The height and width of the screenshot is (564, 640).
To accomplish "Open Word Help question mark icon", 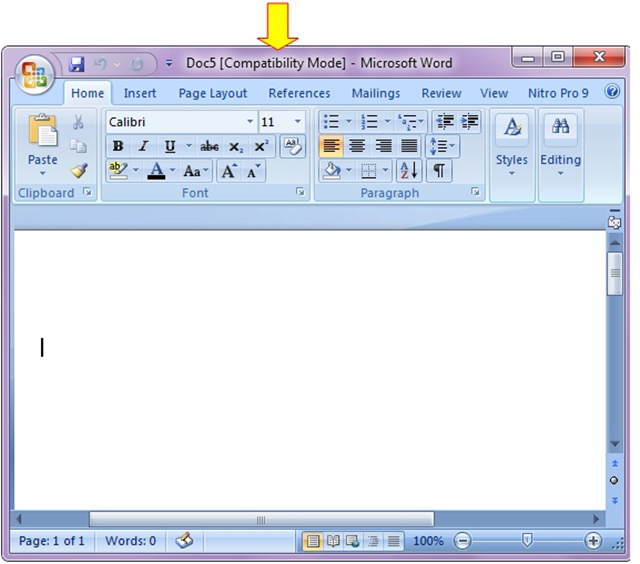I will [612, 91].
